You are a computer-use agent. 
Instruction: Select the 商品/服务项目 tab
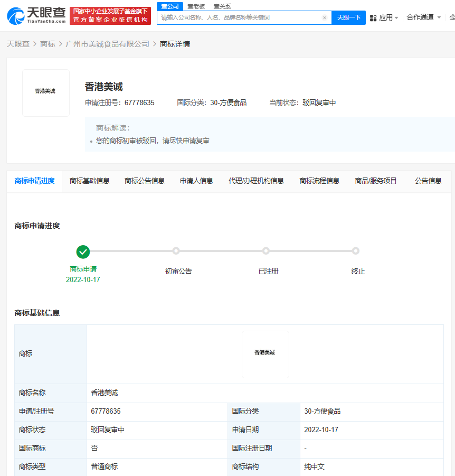tap(376, 181)
